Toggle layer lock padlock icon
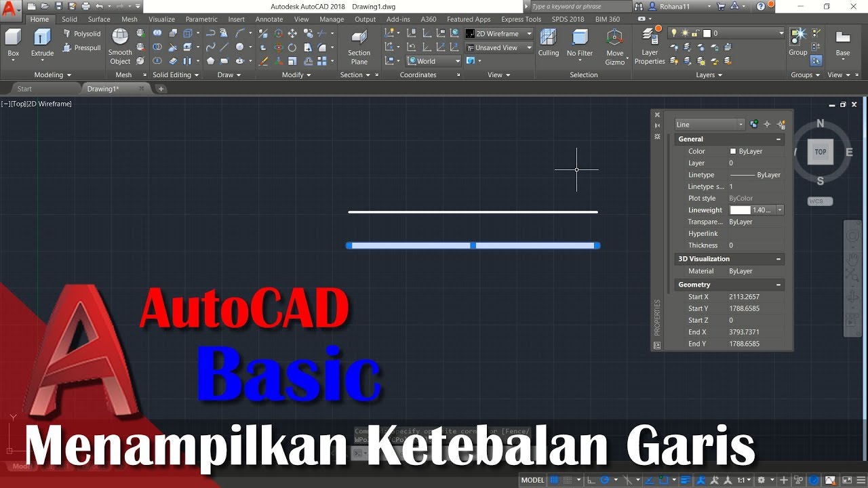 point(696,33)
